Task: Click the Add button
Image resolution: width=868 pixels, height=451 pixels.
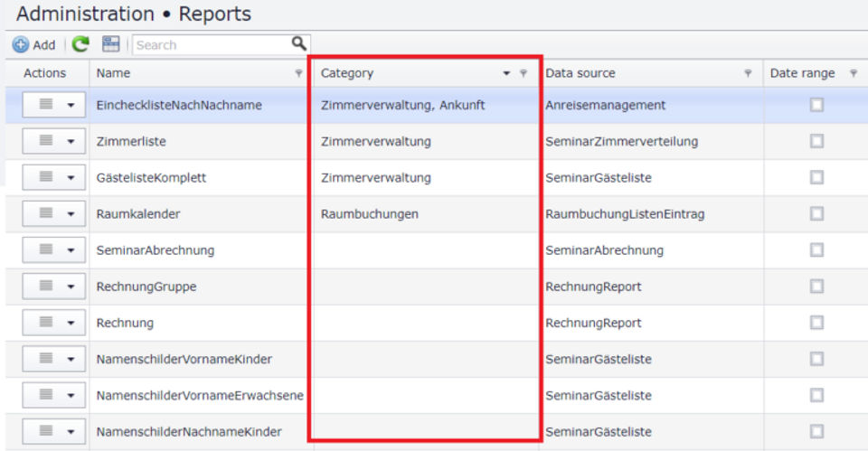Action: tap(34, 44)
